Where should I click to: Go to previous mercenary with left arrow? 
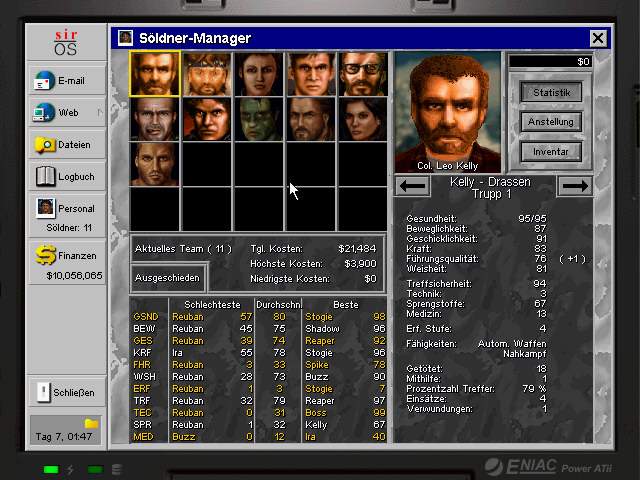413,186
